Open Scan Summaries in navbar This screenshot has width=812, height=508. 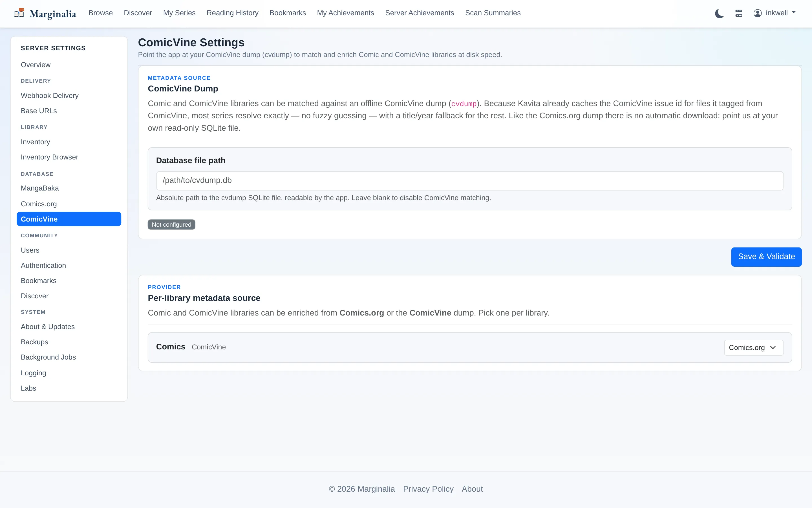pyautogui.click(x=493, y=13)
